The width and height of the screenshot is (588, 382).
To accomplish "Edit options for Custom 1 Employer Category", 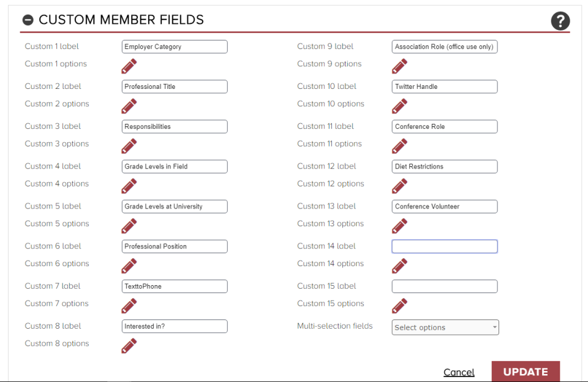I will 129,66.
